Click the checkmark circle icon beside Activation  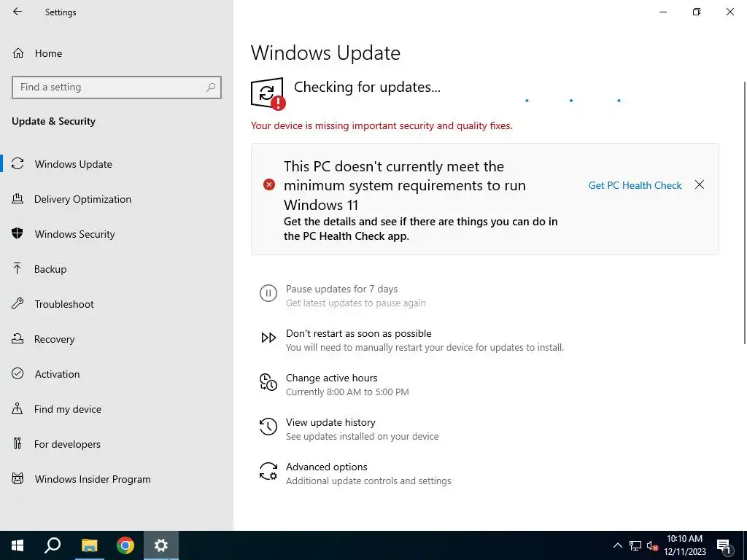pos(18,373)
